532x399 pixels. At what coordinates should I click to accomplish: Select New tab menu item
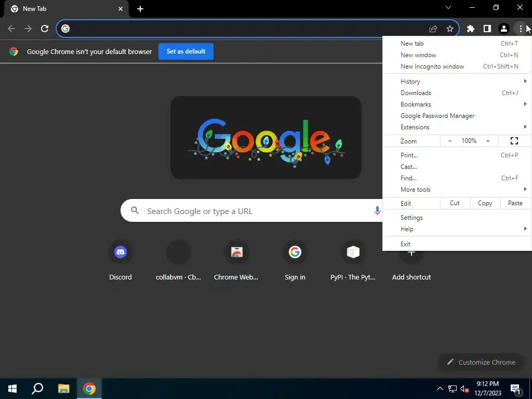click(457, 44)
